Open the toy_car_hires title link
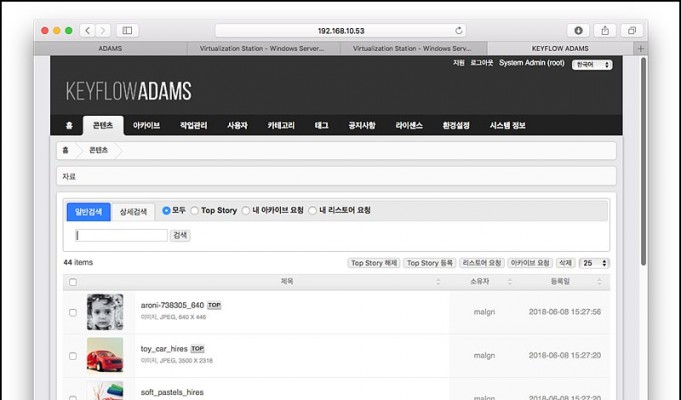This screenshot has height=400, width=681. [164, 349]
